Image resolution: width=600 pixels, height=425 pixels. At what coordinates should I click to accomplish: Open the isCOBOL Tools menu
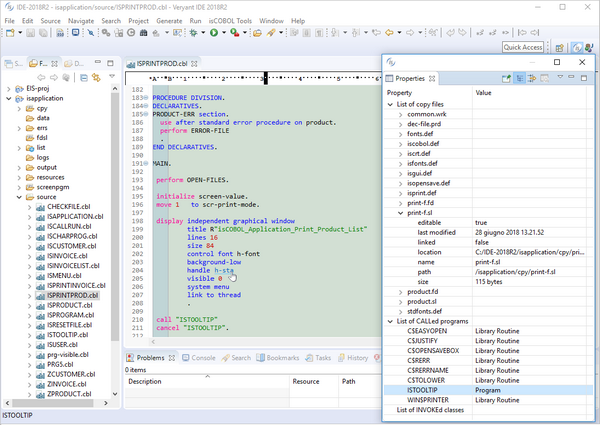tap(231, 20)
